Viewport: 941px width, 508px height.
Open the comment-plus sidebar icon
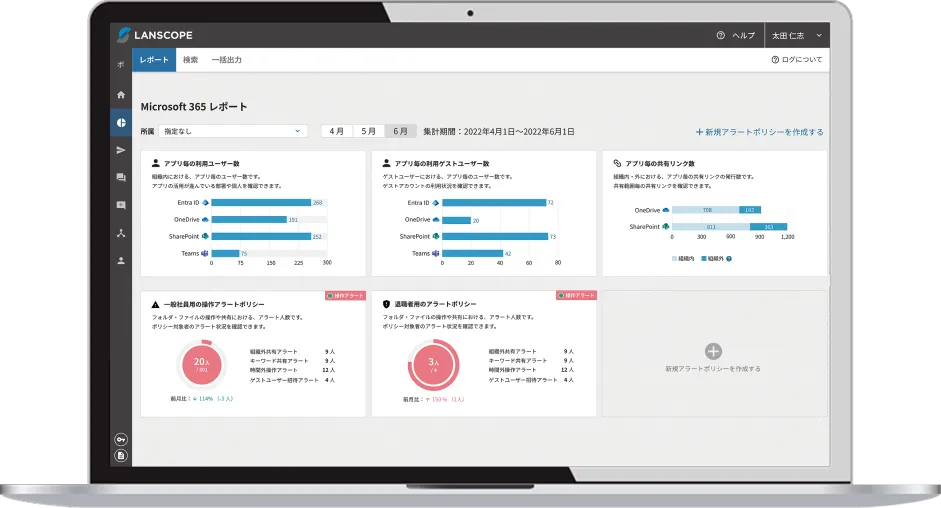click(121, 205)
